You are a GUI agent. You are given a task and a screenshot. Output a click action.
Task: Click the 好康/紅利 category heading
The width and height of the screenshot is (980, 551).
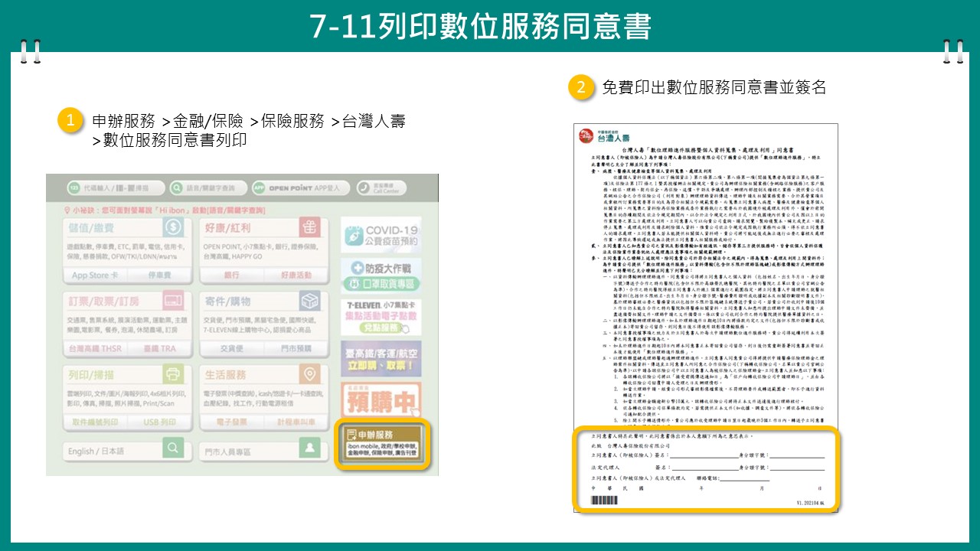point(227,228)
